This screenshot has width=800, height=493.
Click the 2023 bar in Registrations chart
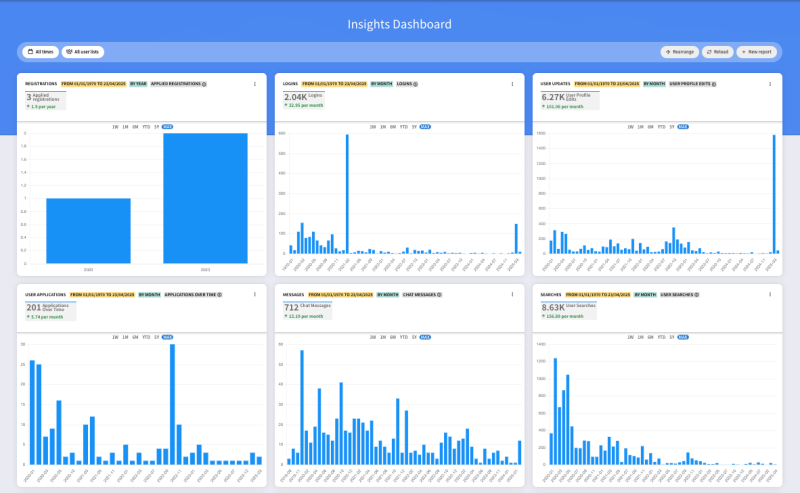[x=205, y=198]
